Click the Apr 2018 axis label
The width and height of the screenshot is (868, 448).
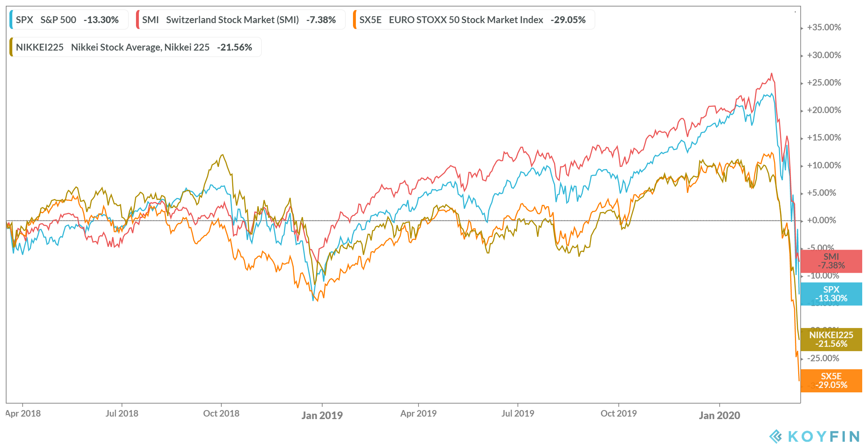[23, 413]
